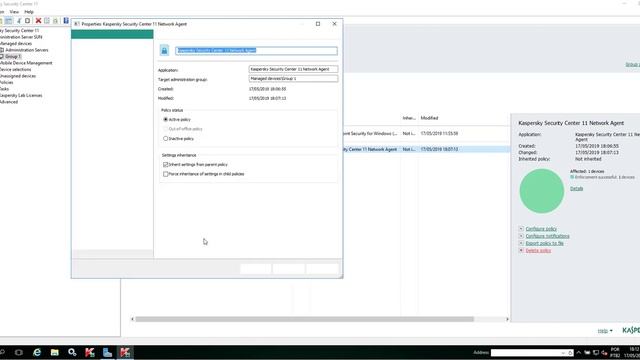Click red X icon beside Delete policy
The height and width of the screenshot is (360, 640).
521,250
